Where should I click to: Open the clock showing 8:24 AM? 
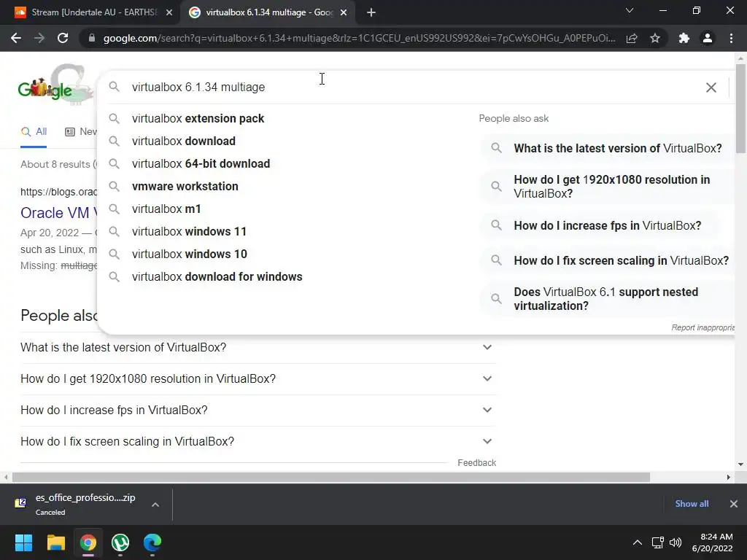(x=712, y=542)
